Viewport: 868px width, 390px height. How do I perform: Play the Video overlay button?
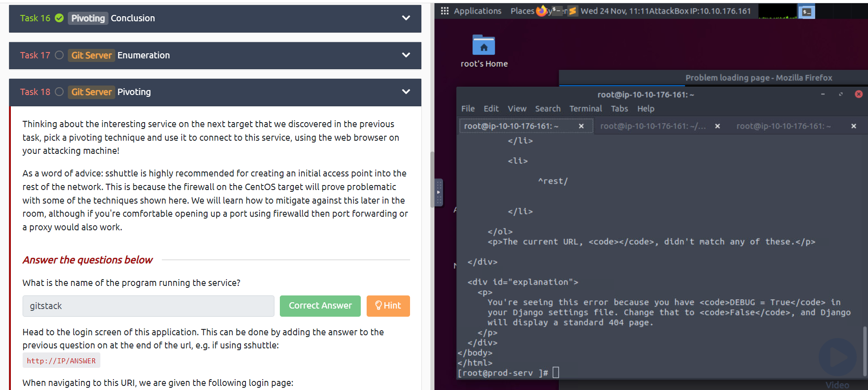pos(837,357)
